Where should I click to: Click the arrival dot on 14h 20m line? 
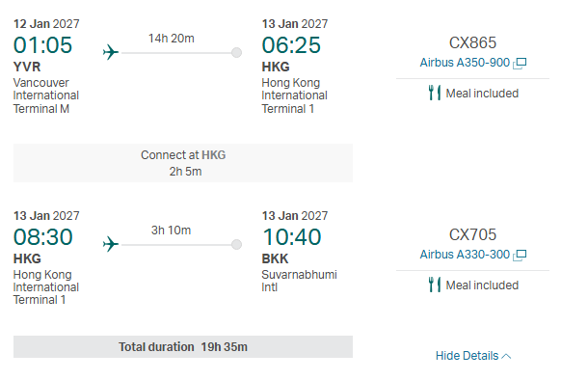236,52
